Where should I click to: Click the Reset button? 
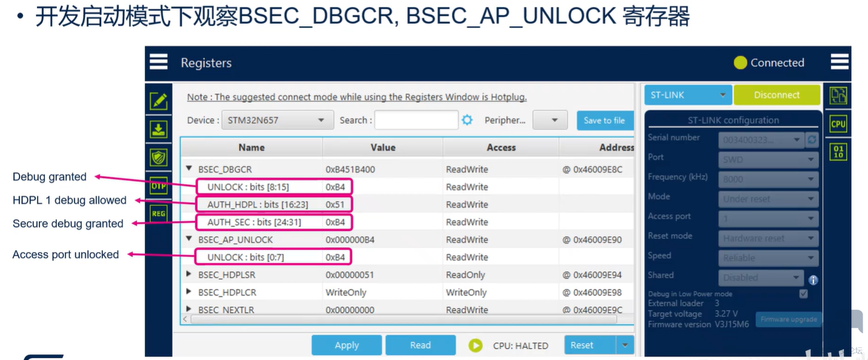590,345
